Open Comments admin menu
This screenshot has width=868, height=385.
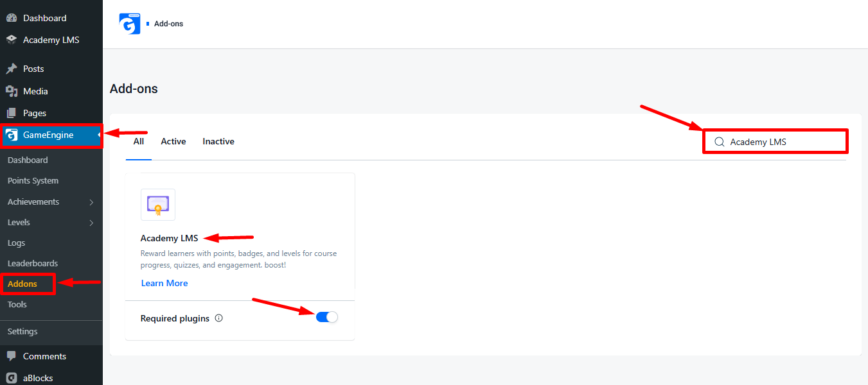click(x=44, y=356)
